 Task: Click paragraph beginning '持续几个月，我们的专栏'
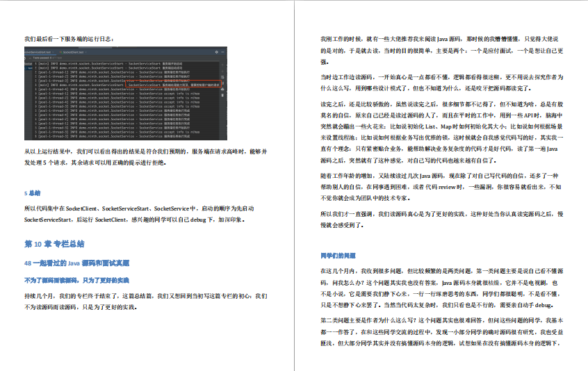point(146,302)
